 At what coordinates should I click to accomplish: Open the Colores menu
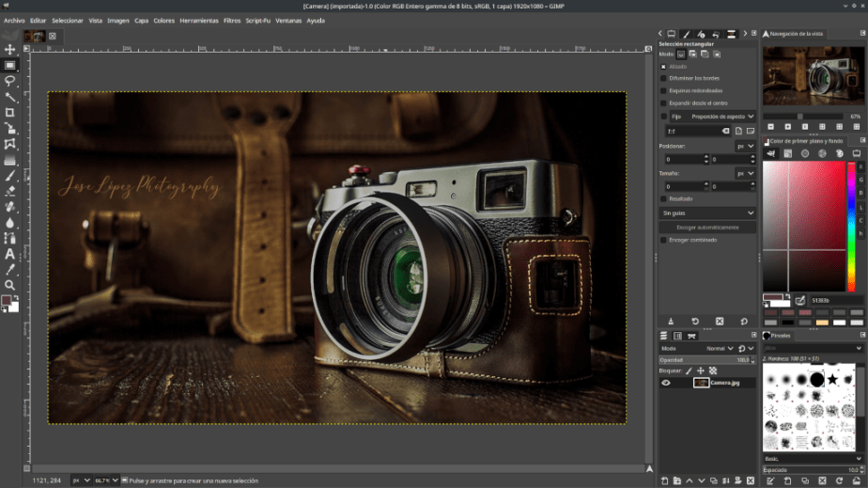click(164, 20)
